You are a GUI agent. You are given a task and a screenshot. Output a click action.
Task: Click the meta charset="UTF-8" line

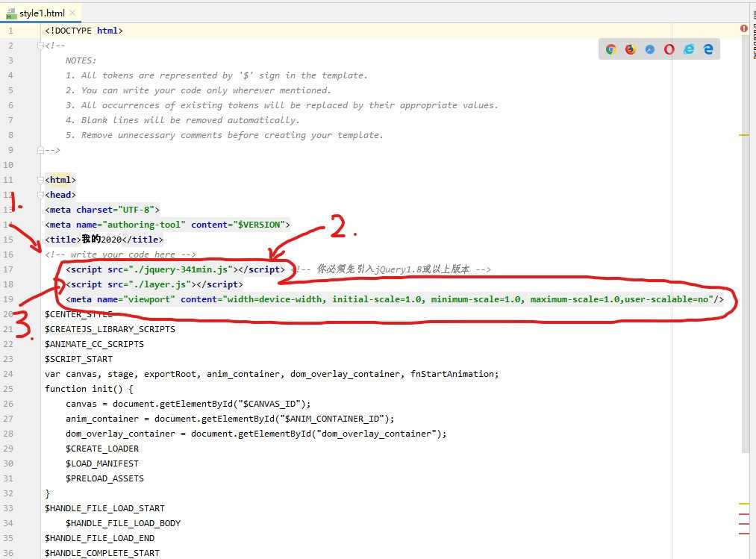pyautogui.click(x=102, y=210)
